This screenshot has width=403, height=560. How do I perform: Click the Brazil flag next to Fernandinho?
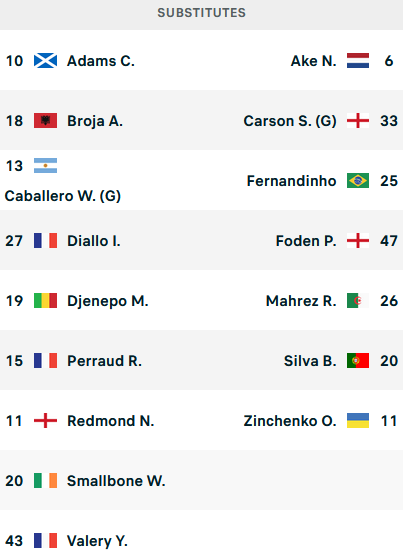358,181
